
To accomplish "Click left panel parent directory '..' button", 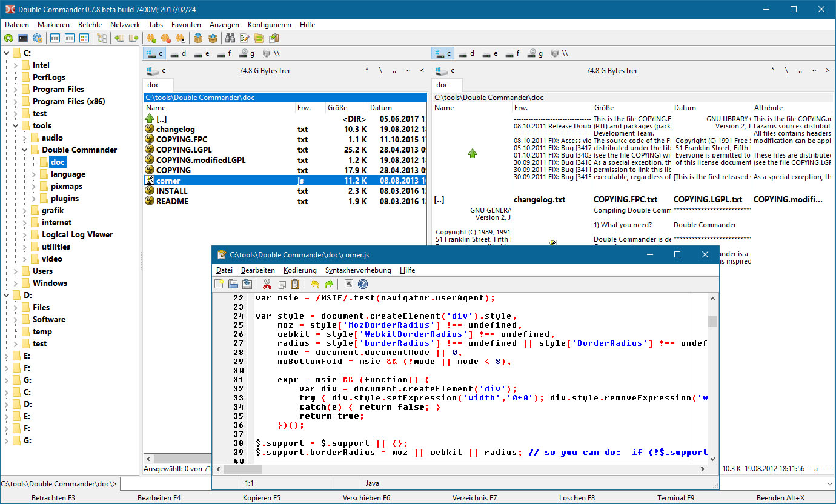I will tap(394, 71).
